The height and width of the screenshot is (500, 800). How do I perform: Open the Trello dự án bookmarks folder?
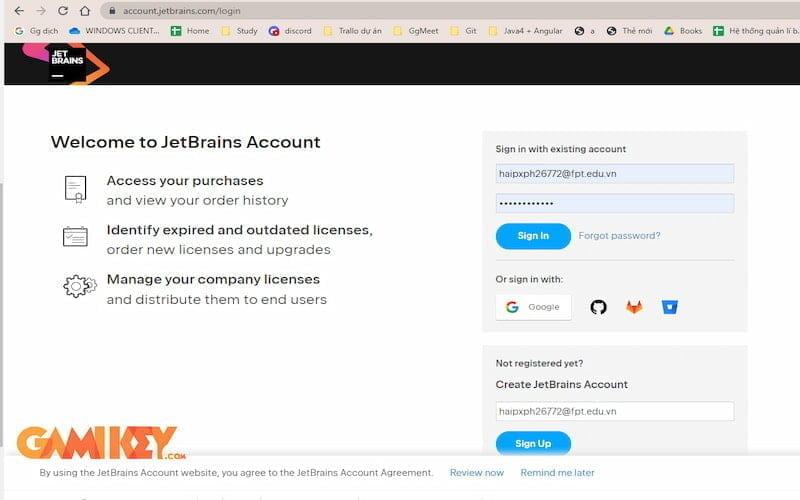(x=353, y=31)
